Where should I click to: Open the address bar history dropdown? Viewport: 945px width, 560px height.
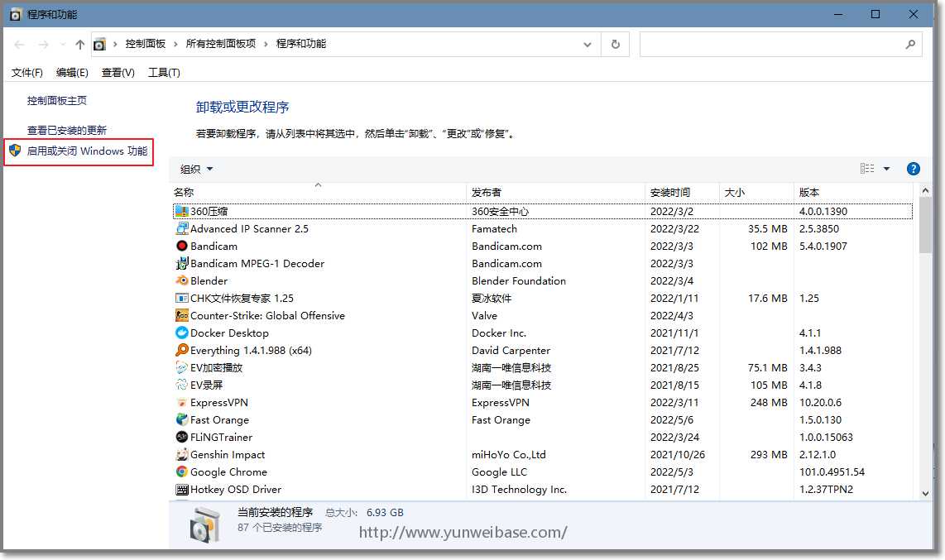point(588,44)
